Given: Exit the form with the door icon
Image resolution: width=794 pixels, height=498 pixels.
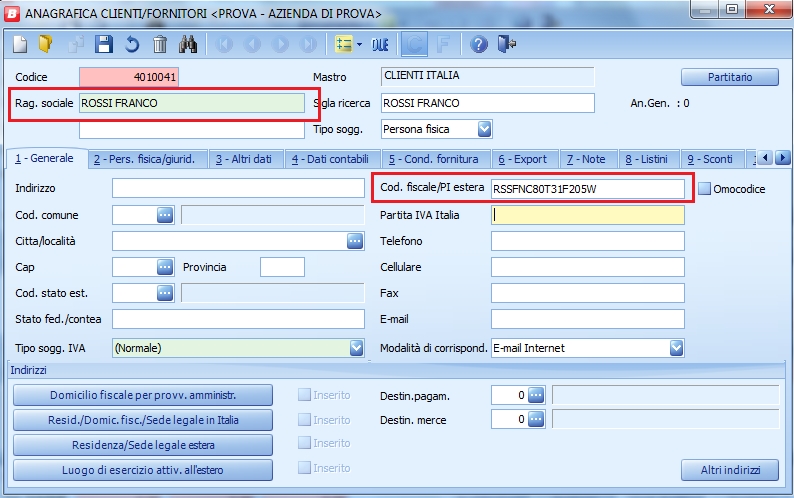Looking at the screenshot, I should point(506,45).
